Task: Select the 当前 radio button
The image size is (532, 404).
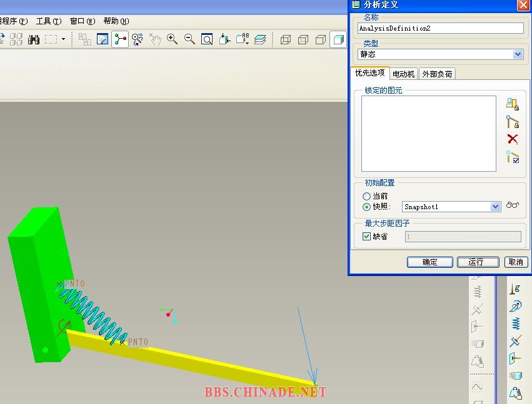Action: [367, 196]
